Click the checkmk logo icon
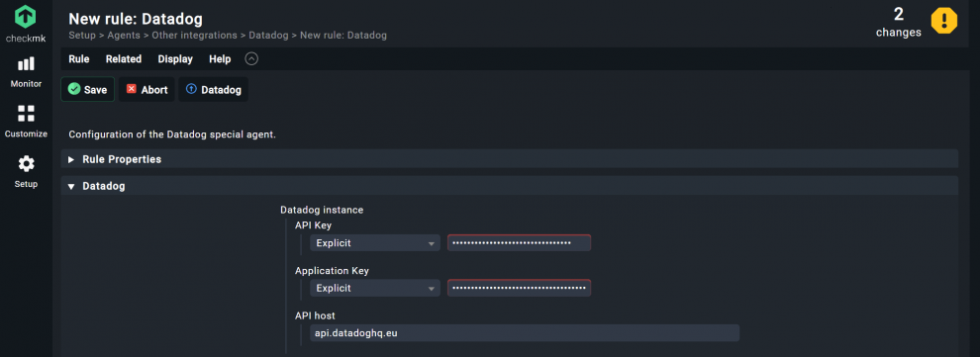Image resolution: width=980 pixels, height=357 pixels. click(x=26, y=17)
